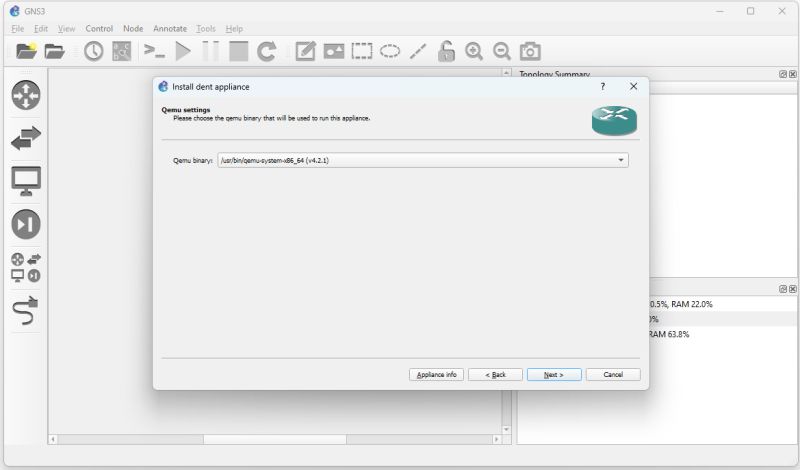This screenshot has height=470, width=800.
Task: Open the Edit menu
Action: point(41,29)
